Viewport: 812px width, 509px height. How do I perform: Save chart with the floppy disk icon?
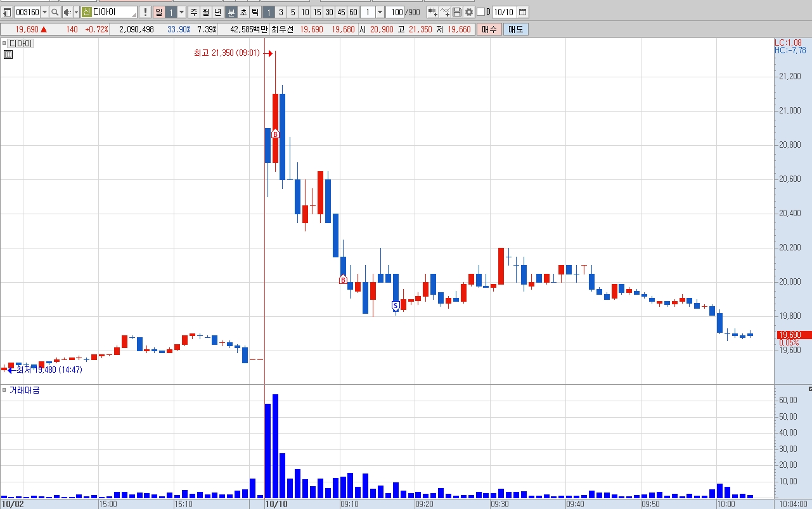[x=456, y=12]
